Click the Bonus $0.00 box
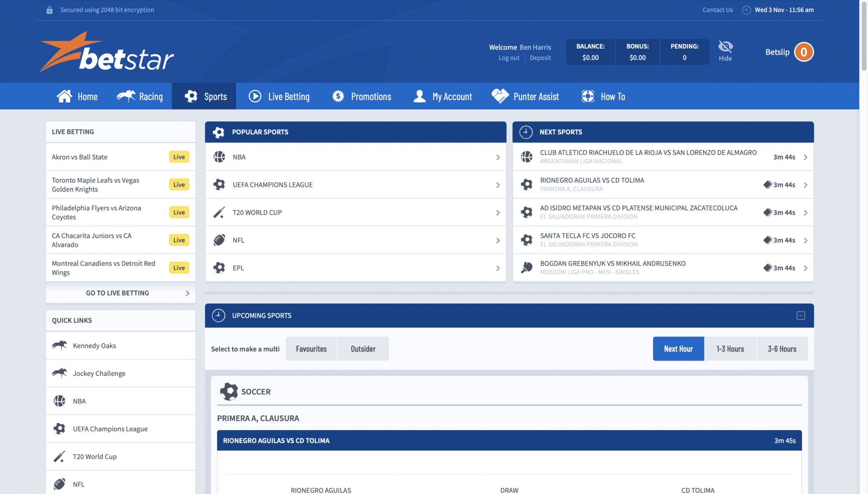Viewport: 868px width, 494px height. [637, 52]
